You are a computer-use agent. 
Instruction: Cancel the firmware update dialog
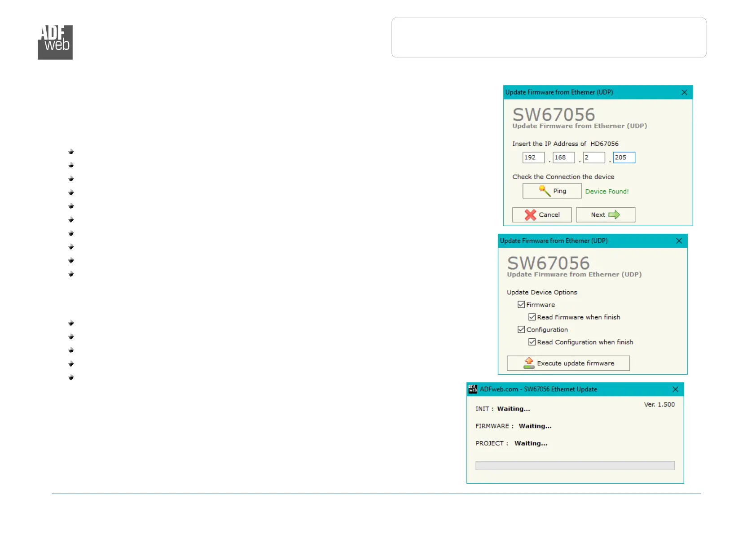(x=542, y=215)
